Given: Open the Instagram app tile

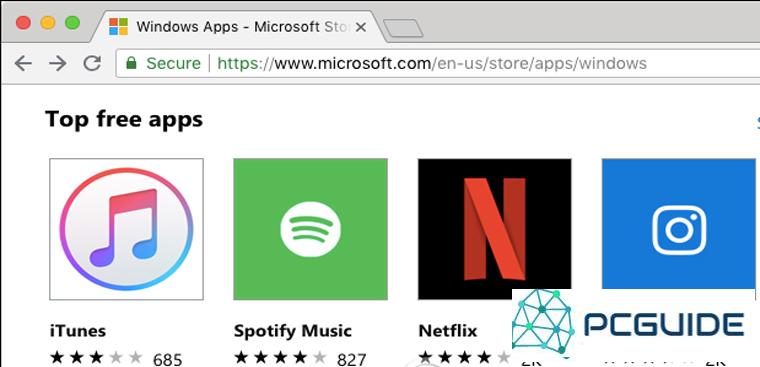Looking at the screenshot, I should [679, 223].
